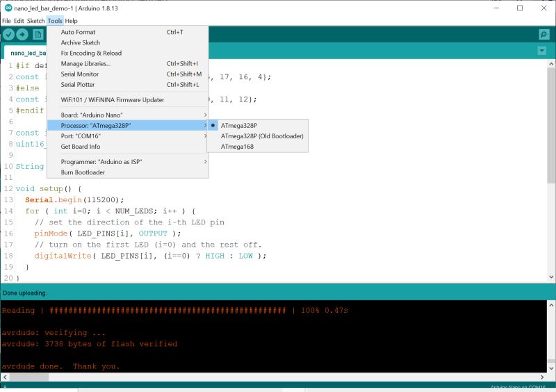Viewport: 556px width, 392px height.
Task: Click console horizontal scrollbar thumb
Action: 29,377
